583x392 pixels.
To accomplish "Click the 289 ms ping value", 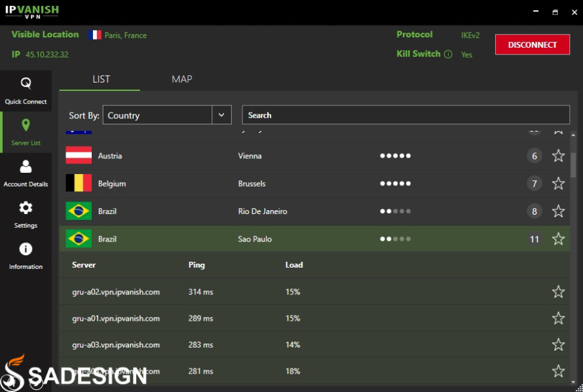I will tap(200, 319).
